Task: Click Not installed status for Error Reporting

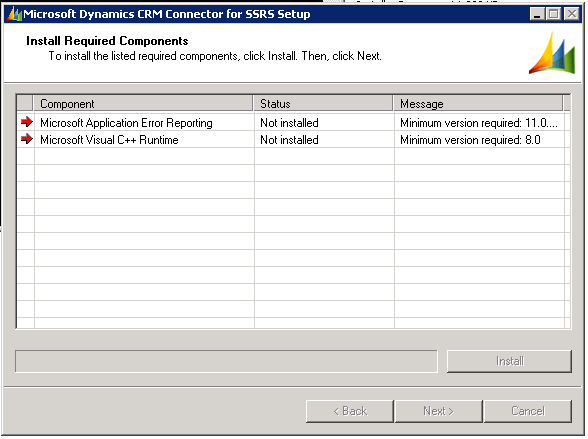Action: 289,123
